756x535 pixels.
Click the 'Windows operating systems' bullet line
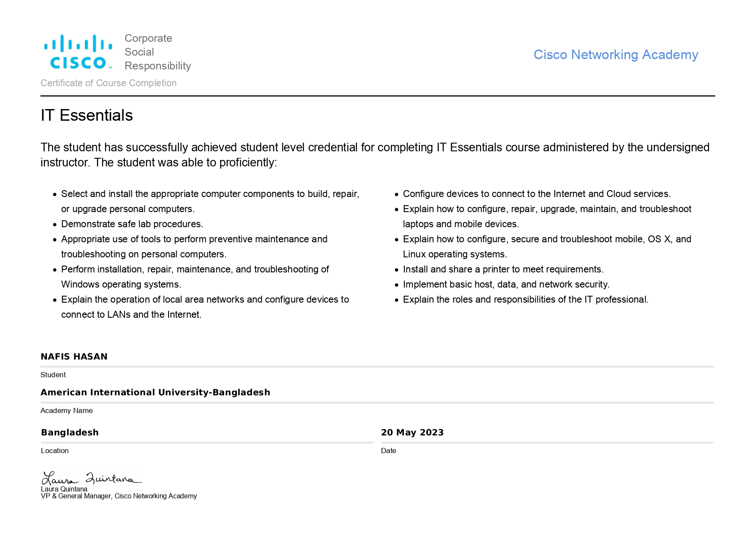[121, 285]
